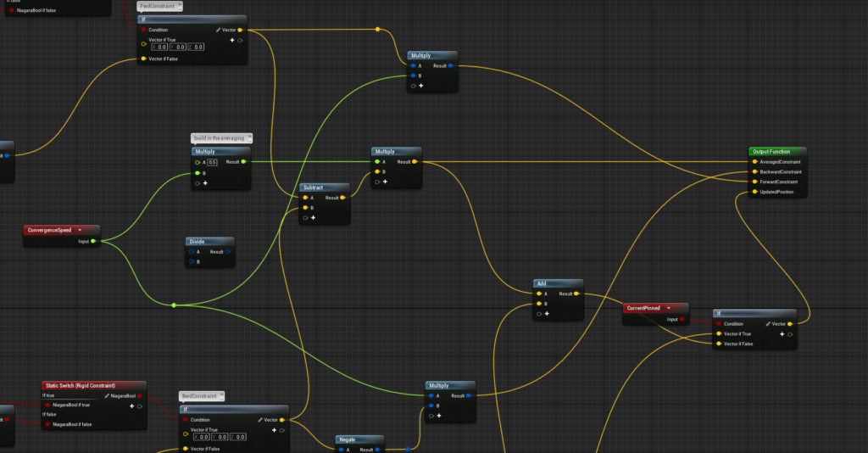The height and width of the screenshot is (453, 868).
Task: Open the CurrentPinned parameter dropdown arrow
Action: tap(669, 308)
